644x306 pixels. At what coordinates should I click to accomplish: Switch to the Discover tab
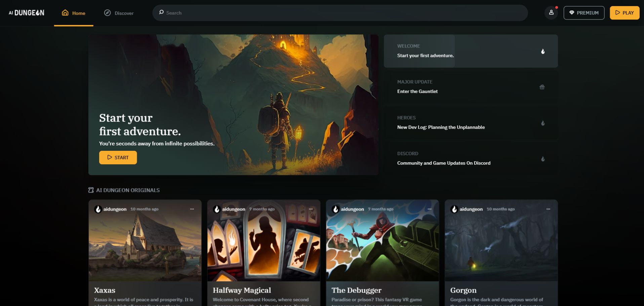coord(119,13)
